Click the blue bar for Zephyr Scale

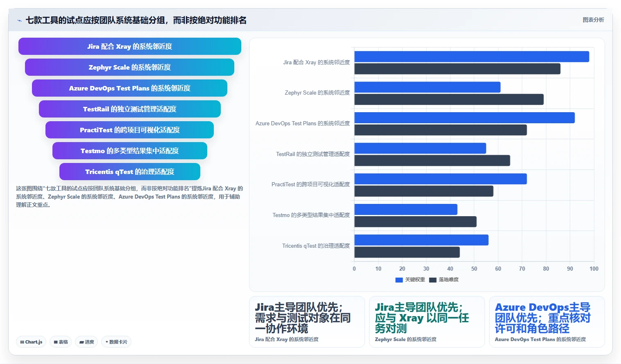point(427,87)
